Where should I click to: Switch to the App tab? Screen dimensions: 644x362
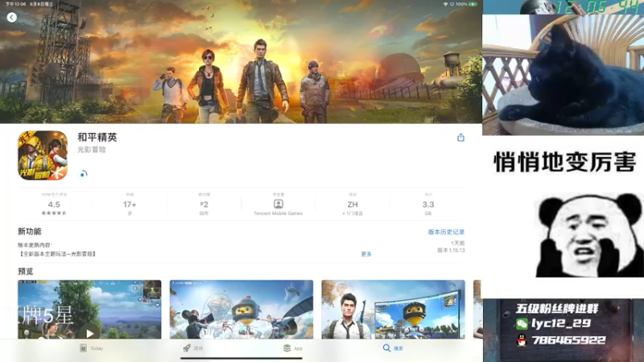[x=293, y=348]
